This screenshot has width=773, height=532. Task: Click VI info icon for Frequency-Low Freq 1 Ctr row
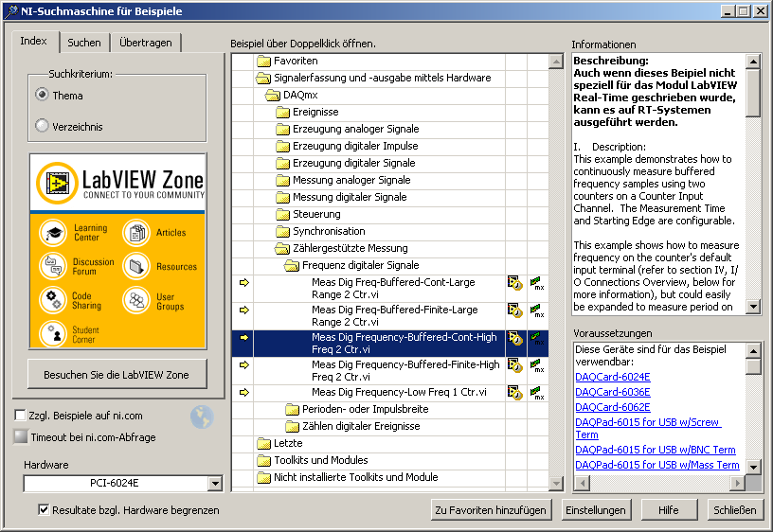pos(514,393)
